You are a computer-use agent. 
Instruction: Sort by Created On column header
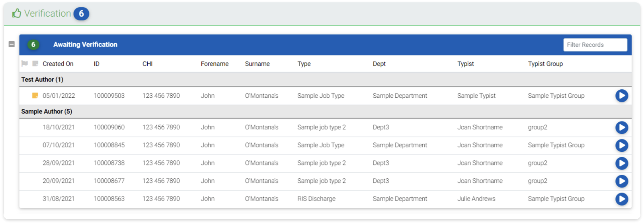click(58, 64)
